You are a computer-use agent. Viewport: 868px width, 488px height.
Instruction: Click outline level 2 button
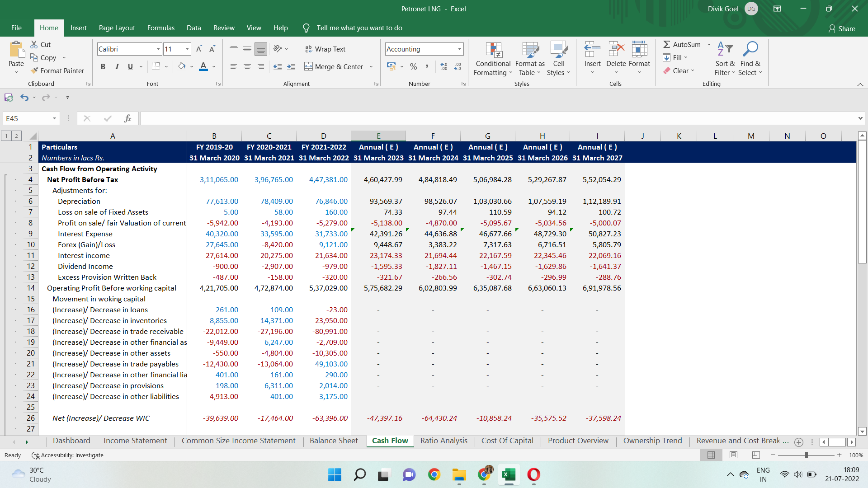pos(16,136)
